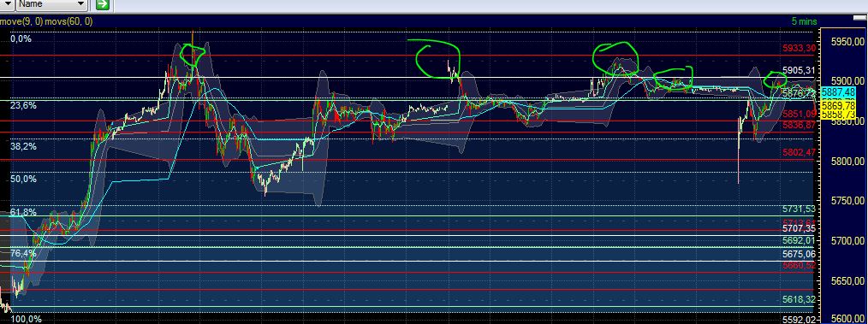The width and height of the screenshot is (868, 324).
Task: Click the 76,4% Fibonacci level label
Action: [x=23, y=253]
